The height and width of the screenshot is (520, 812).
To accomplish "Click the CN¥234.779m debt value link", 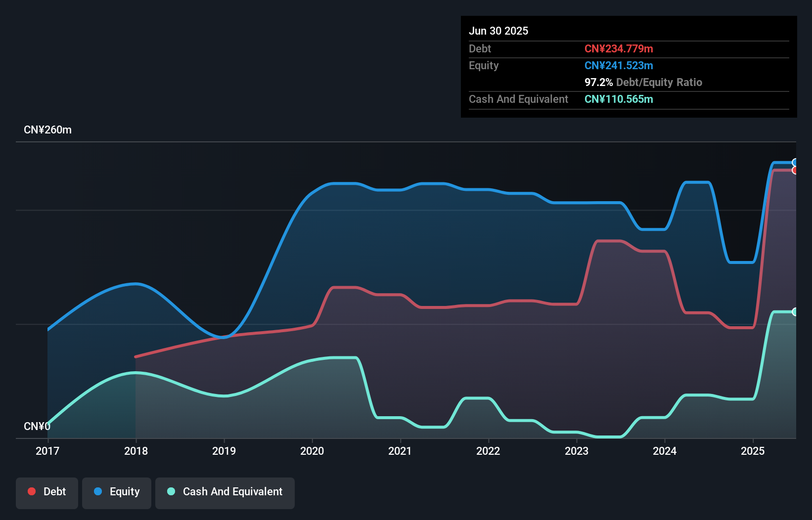I will click(619, 48).
